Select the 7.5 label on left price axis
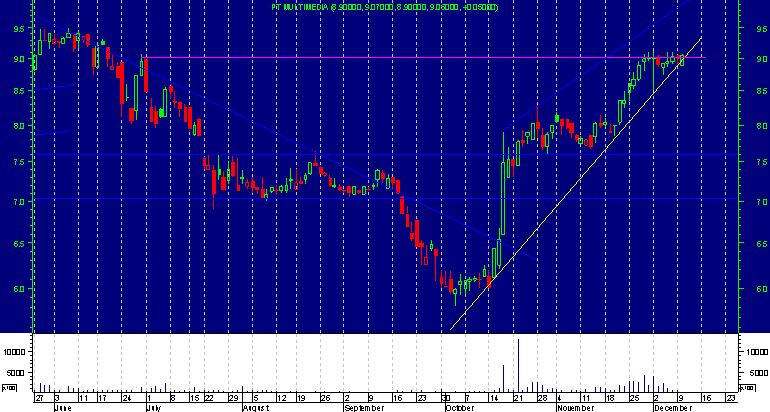The width and height of the screenshot is (770, 412). pos(19,162)
